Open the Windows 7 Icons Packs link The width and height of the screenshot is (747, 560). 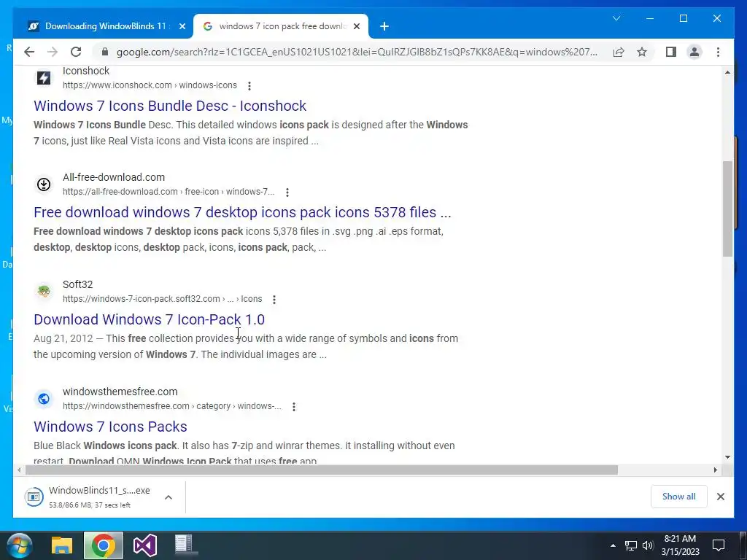[110, 427]
